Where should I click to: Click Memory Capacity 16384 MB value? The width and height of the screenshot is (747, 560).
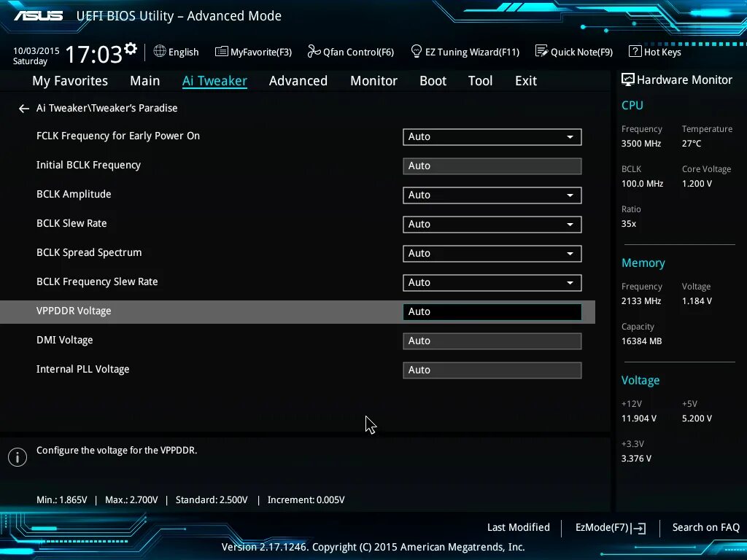click(x=641, y=341)
